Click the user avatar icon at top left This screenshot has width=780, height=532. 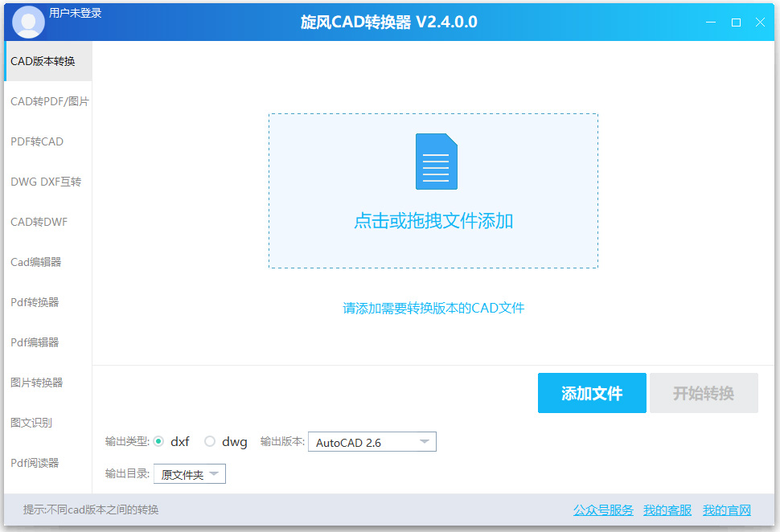(27, 22)
